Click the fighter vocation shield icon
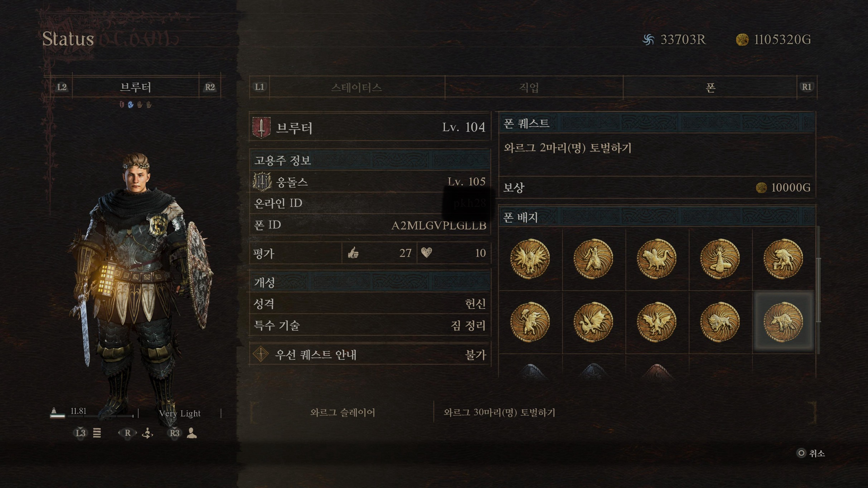 pyautogui.click(x=262, y=127)
